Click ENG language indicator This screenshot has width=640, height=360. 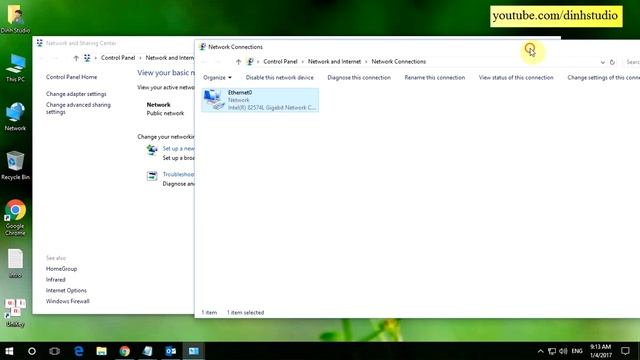pos(577,351)
